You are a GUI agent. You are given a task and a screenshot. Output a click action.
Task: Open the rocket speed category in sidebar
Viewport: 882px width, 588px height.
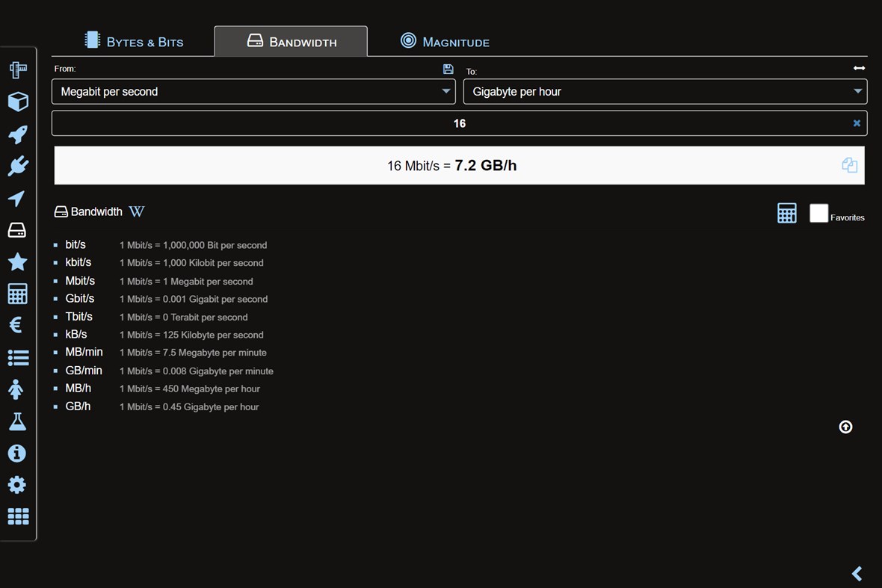point(17,134)
